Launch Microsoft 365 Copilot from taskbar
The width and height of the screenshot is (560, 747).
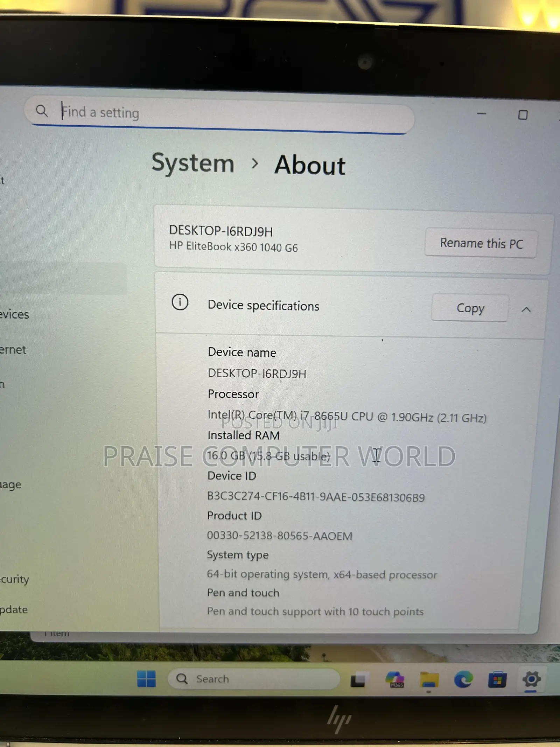395,679
